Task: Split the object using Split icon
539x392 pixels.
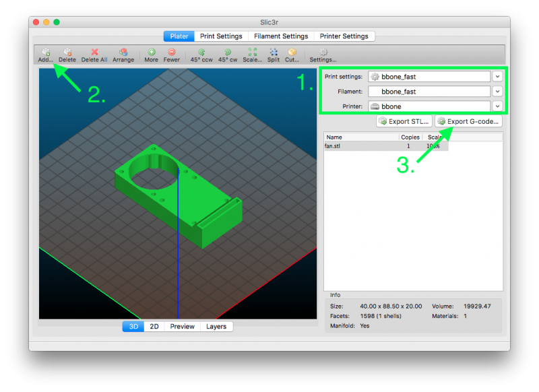Action: 274,52
